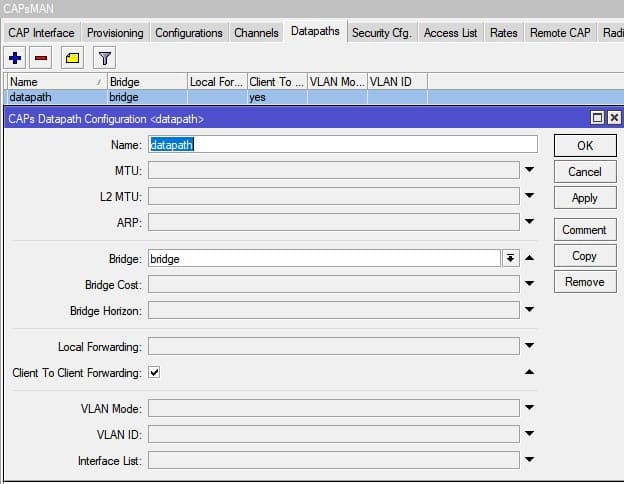Image resolution: width=624 pixels, height=484 pixels.
Task: Open the Access List tab
Action: tap(450, 33)
